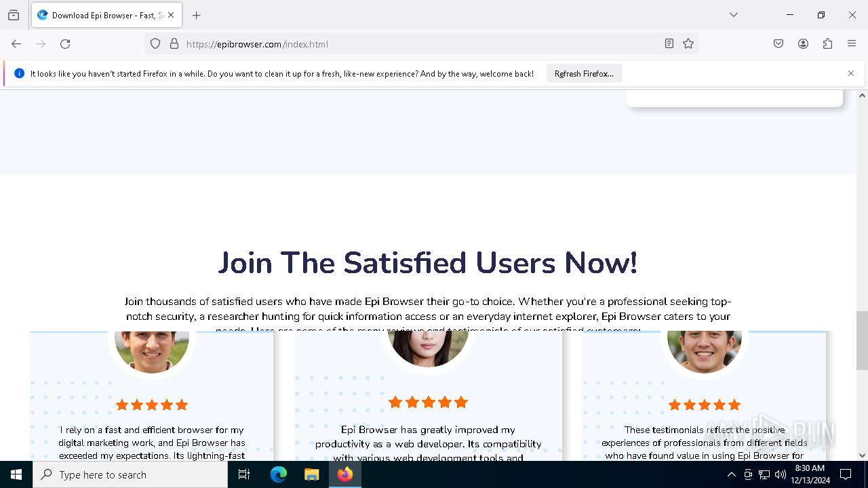Show hidden system tray icons
Image resolution: width=868 pixels, height=488 pixels.
click(731, 475)
